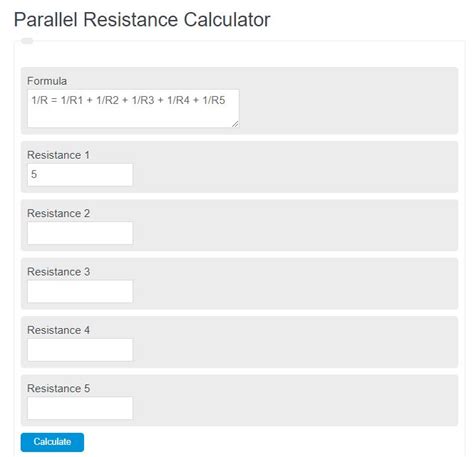The image size is (474, 457).
Task: Focus the Resistance 1 input containing 5
Action: click(80, 174)
